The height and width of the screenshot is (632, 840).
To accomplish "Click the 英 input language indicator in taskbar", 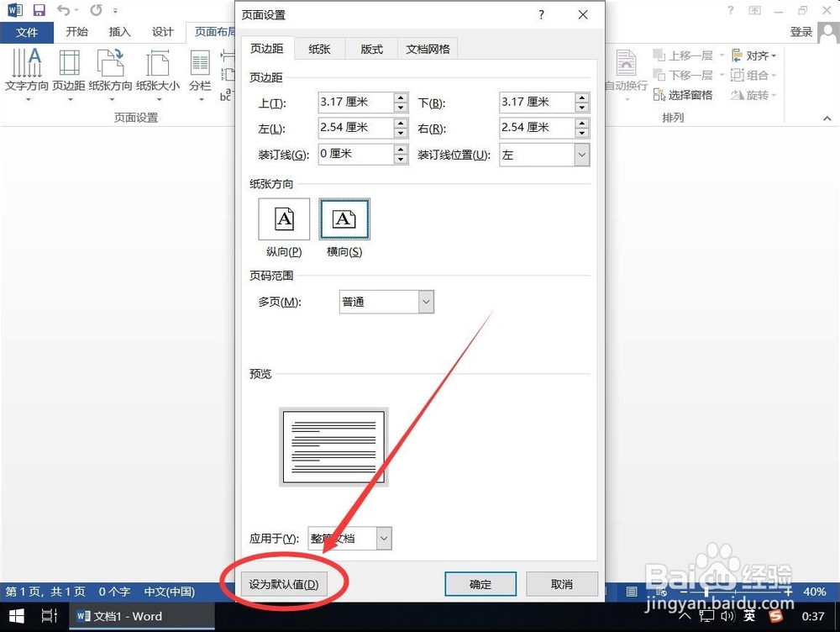I will click(749, 615).
